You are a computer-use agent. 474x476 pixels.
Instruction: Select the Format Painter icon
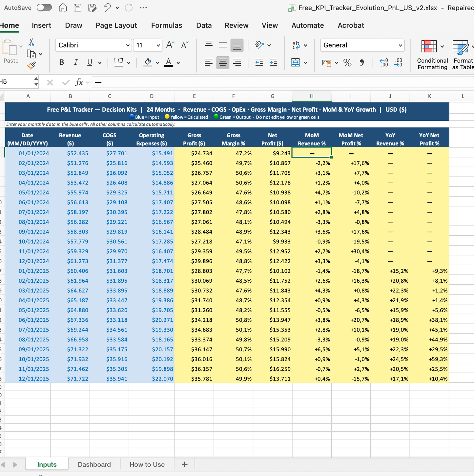[31, 65]
